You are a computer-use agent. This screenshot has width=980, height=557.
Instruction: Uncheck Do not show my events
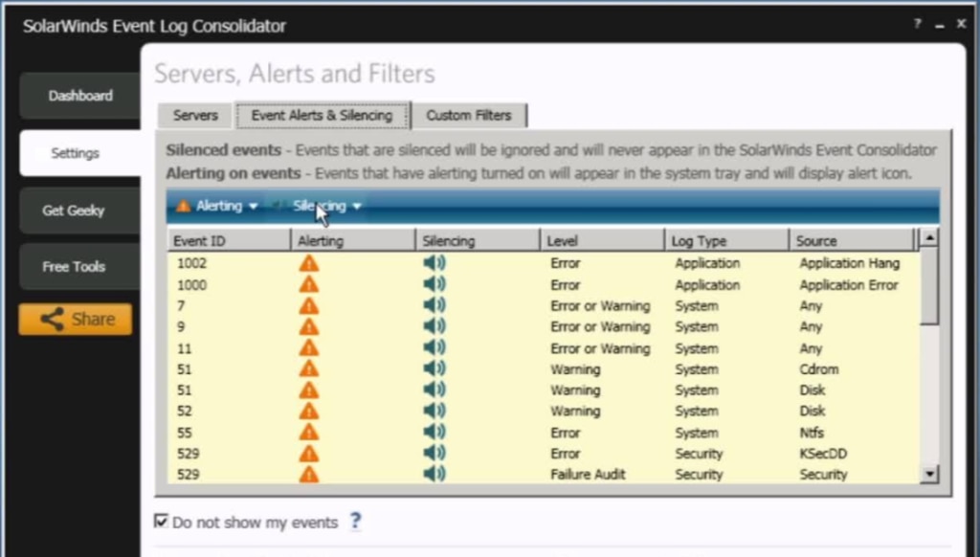pyautogui.click(x=161, y=521)
